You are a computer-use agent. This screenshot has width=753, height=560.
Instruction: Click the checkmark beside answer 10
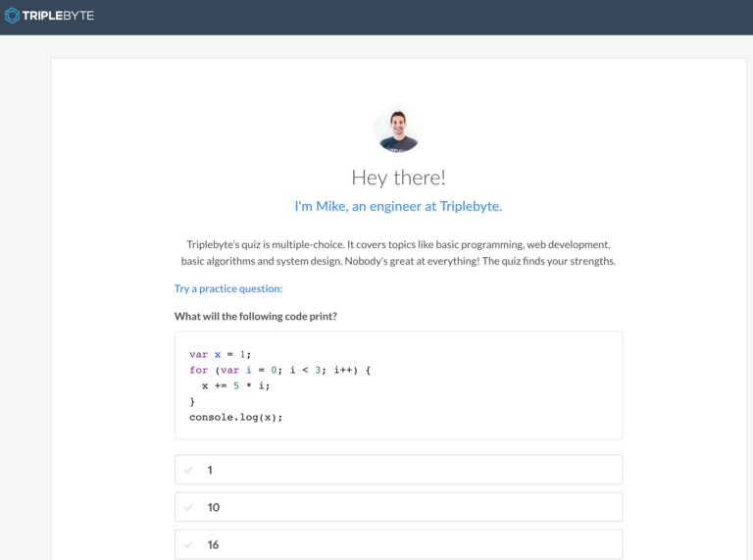188,507
